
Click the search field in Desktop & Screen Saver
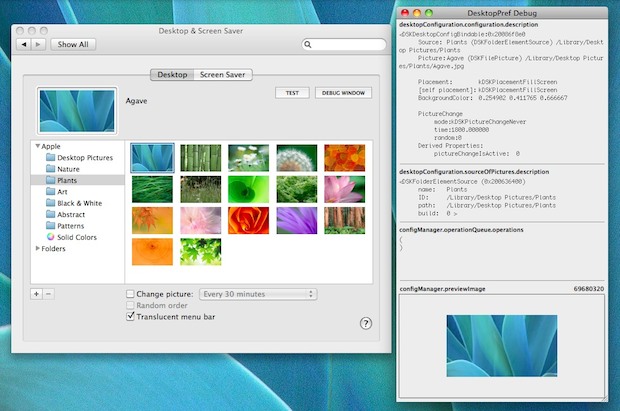[x=344, y=44]
